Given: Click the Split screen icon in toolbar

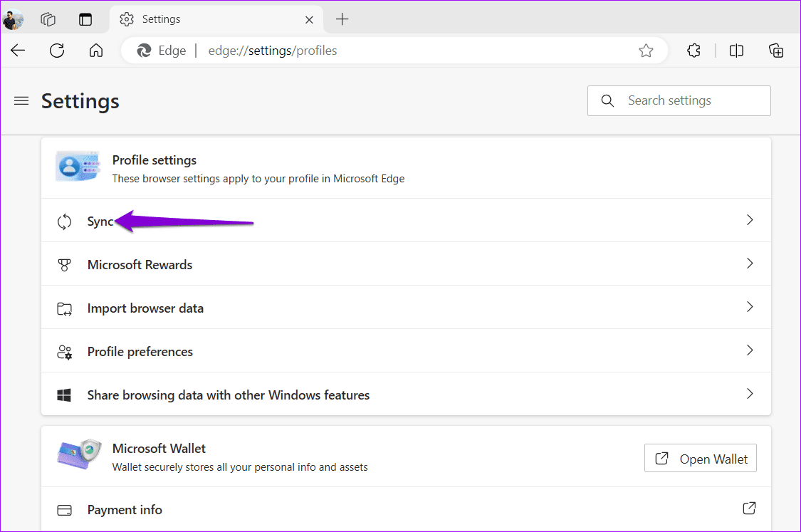Looking at the screenshot, I should [735, 50].
